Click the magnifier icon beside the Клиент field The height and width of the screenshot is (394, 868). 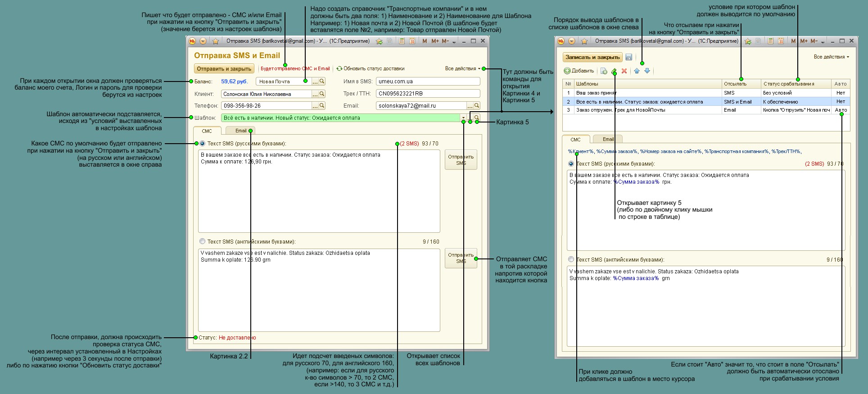(x=322, y=94)
